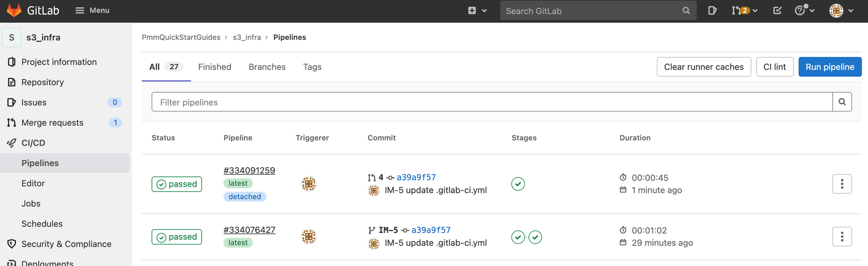Open actions menu for pipeline #334076427

point(842,237)
